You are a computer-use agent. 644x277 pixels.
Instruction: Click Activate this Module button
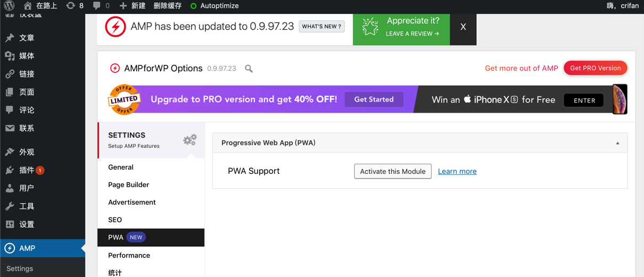pos(393,171)
